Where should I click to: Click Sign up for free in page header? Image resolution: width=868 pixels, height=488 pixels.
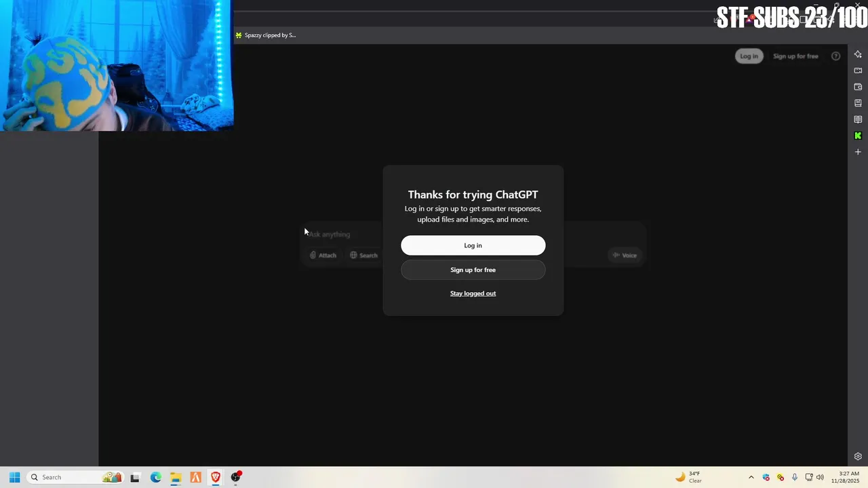(x=795, y=56)
